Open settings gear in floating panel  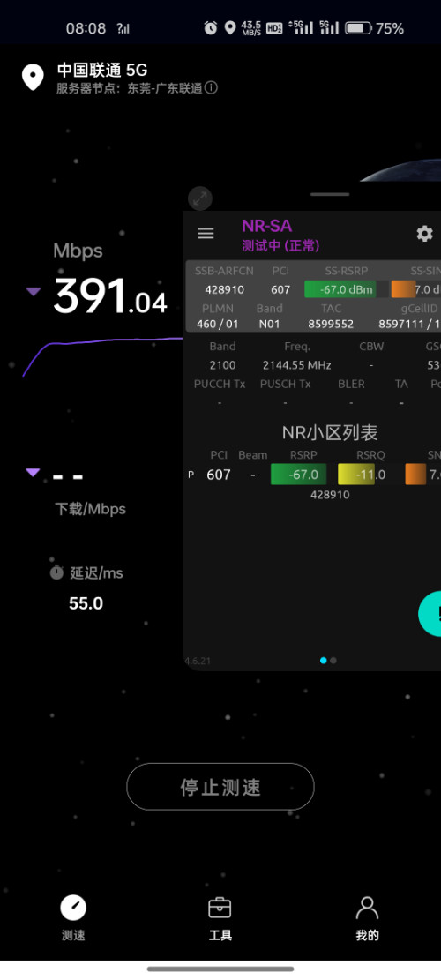tap(425, 234)
